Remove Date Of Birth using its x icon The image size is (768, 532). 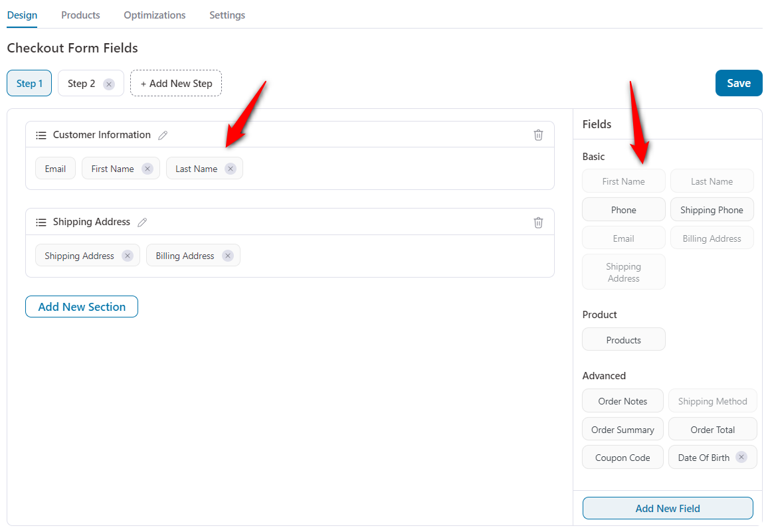coord(741,457)
